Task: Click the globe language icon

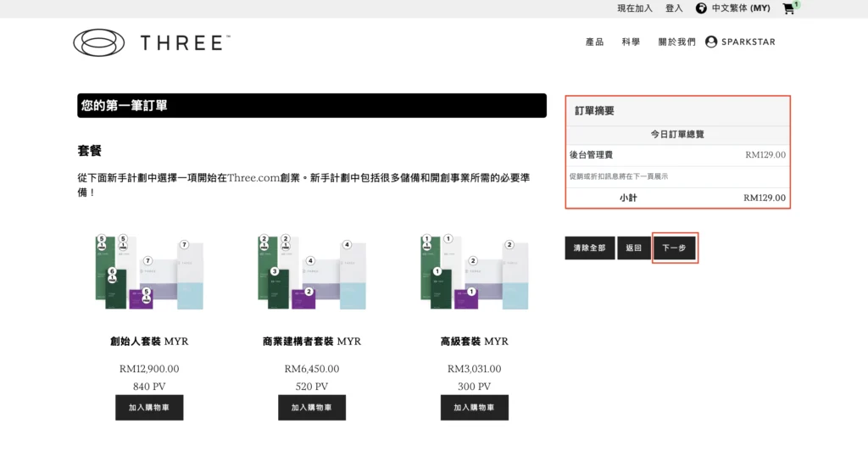Action: pyautogui.click(x=701, y=8)
